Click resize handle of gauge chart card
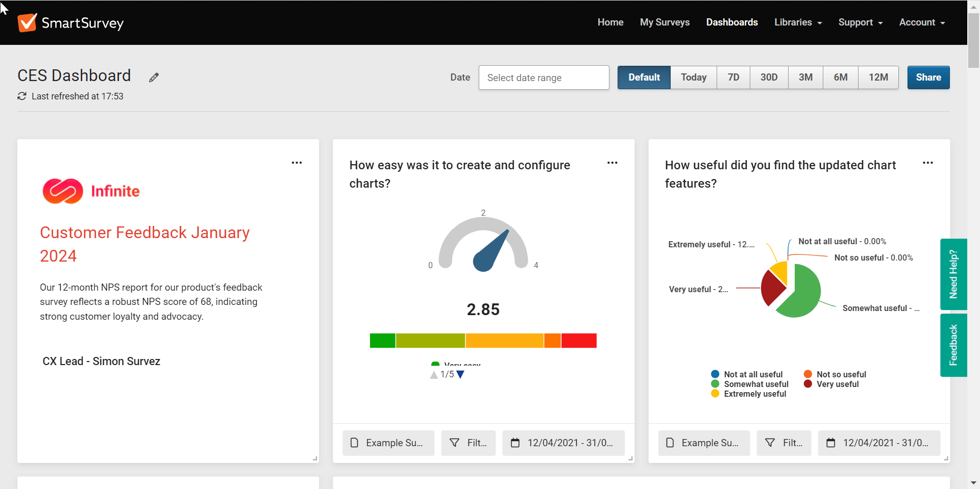Image resolution: width=980 pixels, height=489 pixels. click(630, 459)
